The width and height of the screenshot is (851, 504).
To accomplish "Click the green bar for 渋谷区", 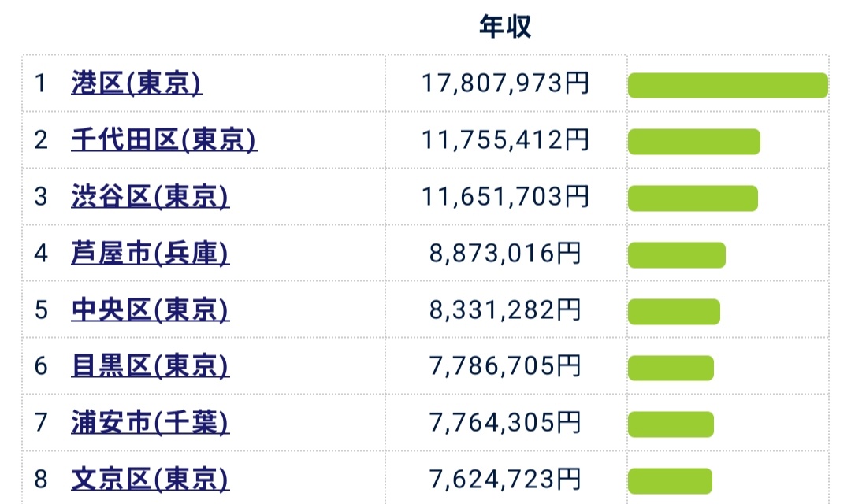I will click(x=693, y=198).
